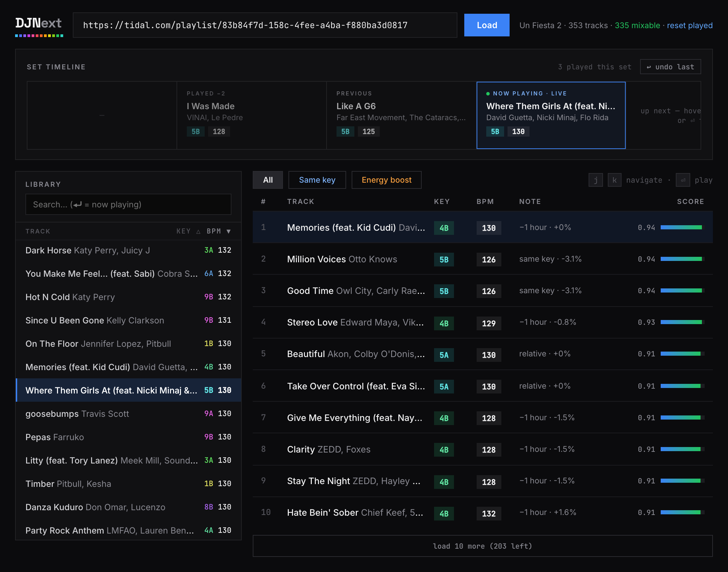Select the Now Playing timeline card
Screen dimensions: 728x572
point(551,115)
